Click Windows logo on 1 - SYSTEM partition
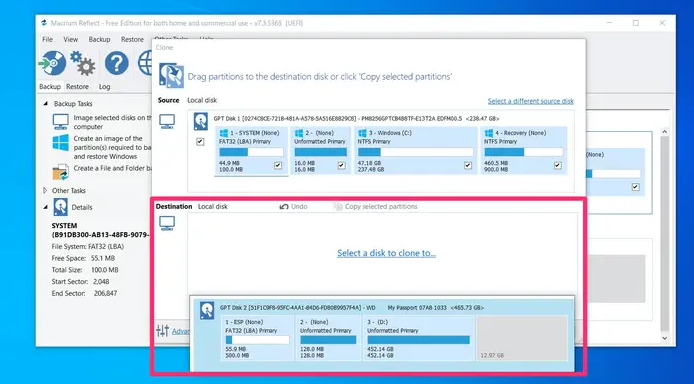The image size is (694, 384). (x=224, y=133)
